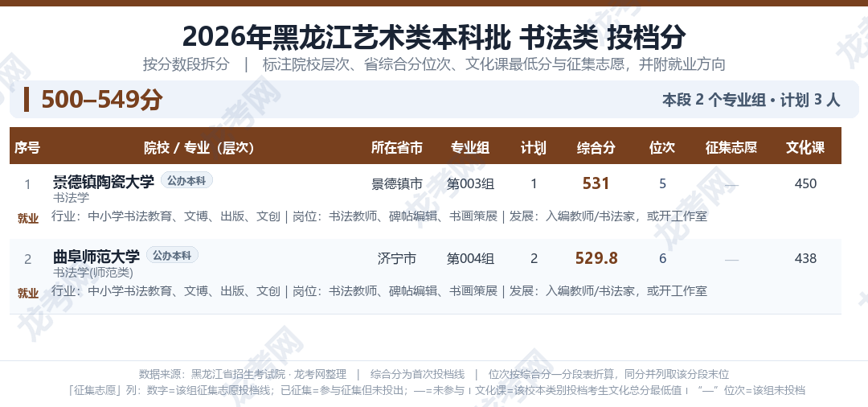Click the major 书法学 under 景德镇陶瓷大学
Image resolution: width=868 pixels, height=407 pixels.
click(x=71, y=197)
